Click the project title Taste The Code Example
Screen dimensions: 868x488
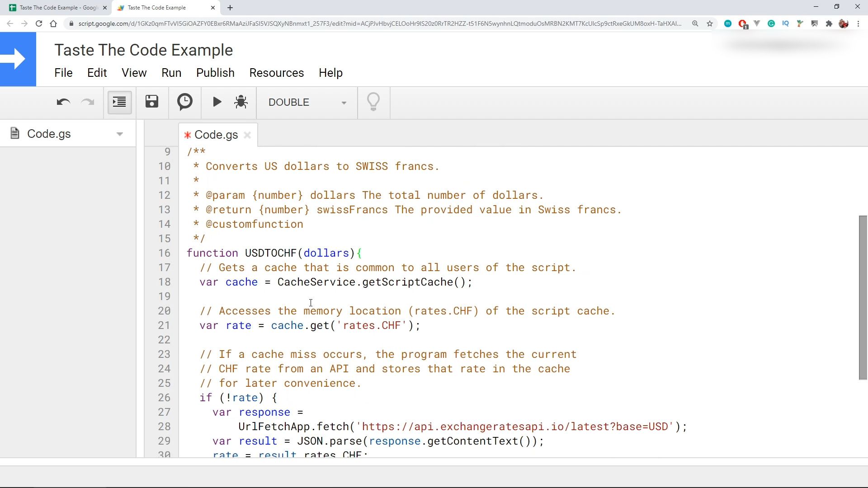(143, 50)
